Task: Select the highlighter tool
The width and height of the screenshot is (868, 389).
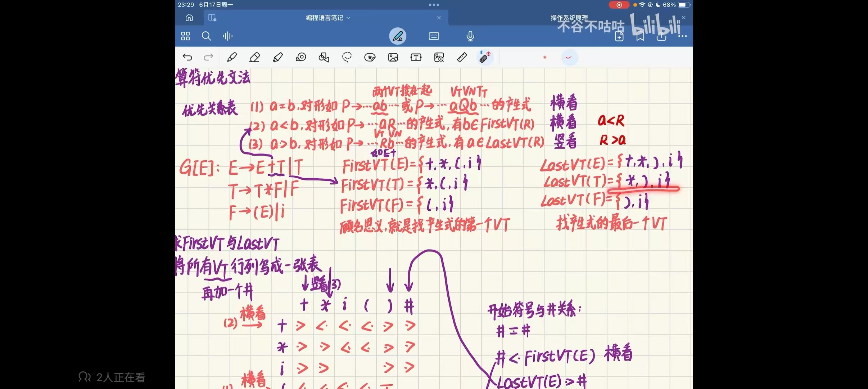Action: coord(278,57)
